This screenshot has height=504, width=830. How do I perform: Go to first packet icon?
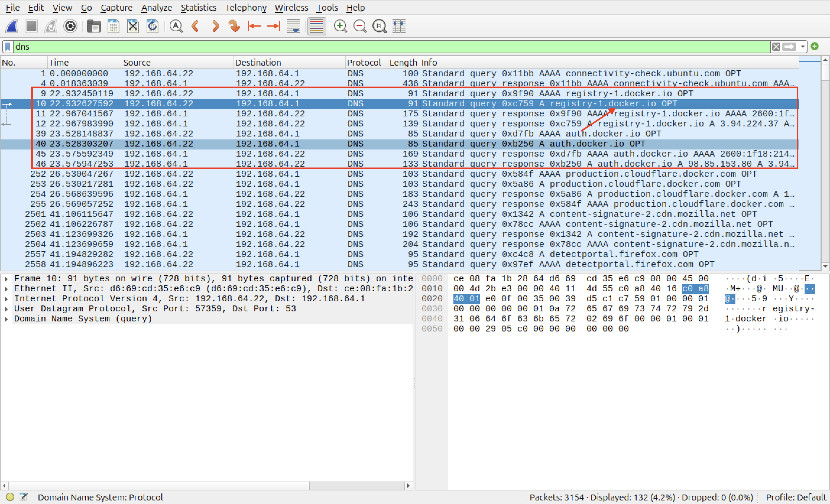point(254,26)
